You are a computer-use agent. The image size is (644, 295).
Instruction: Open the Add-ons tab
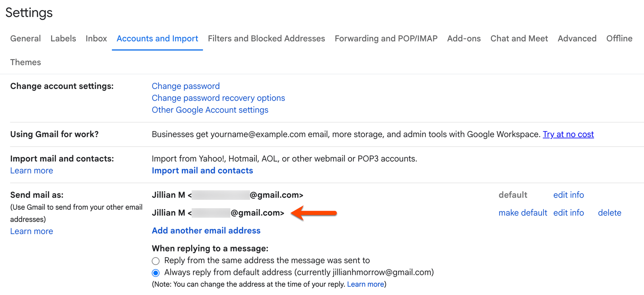(x=463, y=38)
